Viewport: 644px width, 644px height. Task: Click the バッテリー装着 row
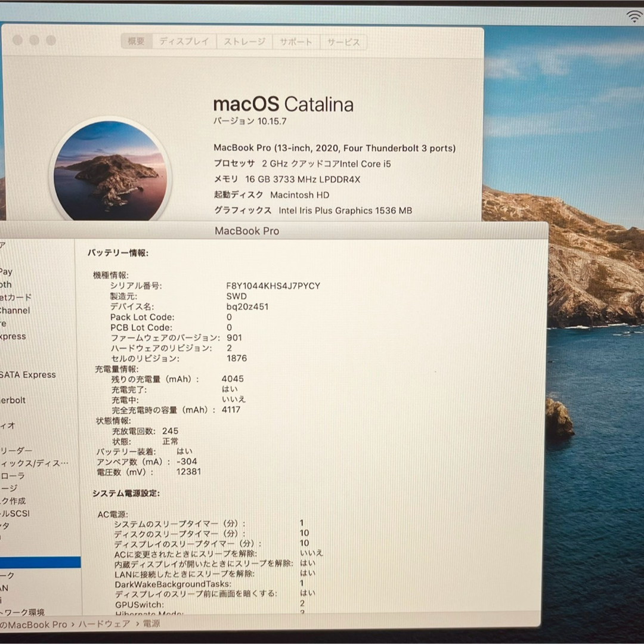pos(144,451)
